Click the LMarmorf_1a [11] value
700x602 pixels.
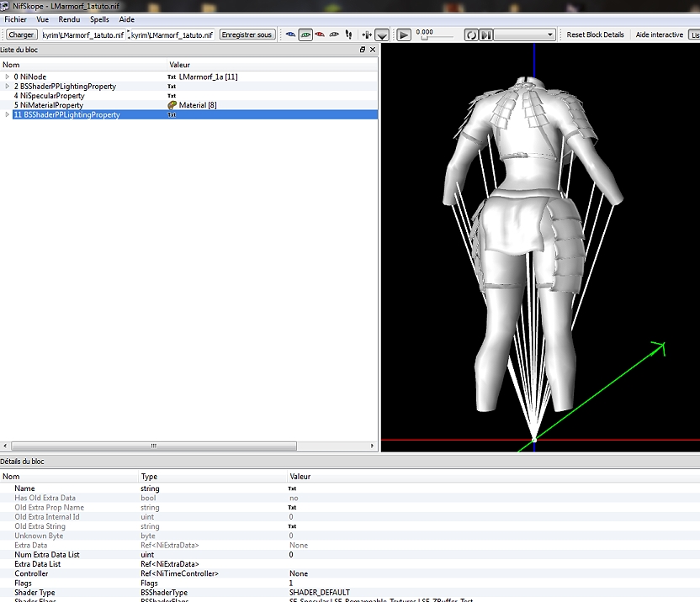point(208,77)
